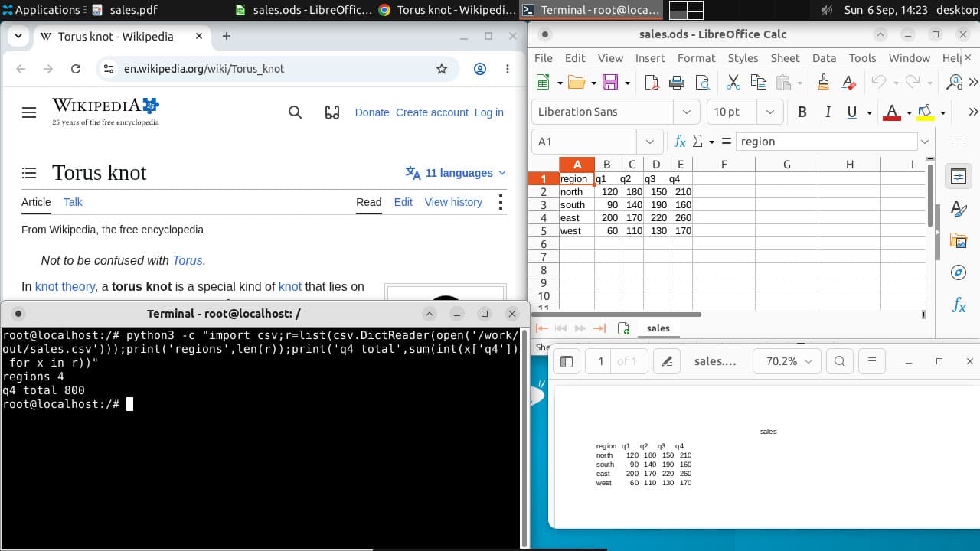The image size is (980, 551).
Task: Open the PDF zoom 70.2% dropdown
Action: 787,361
